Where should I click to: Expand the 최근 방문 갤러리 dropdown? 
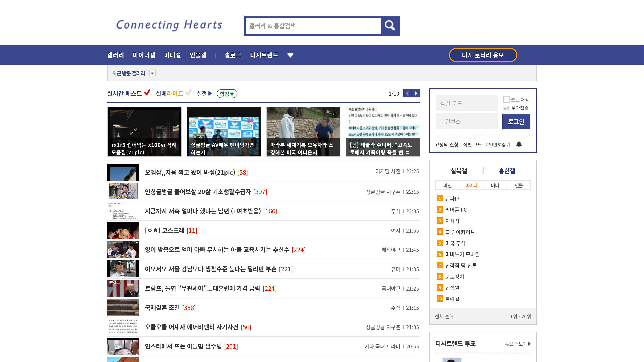pos(152,73)
